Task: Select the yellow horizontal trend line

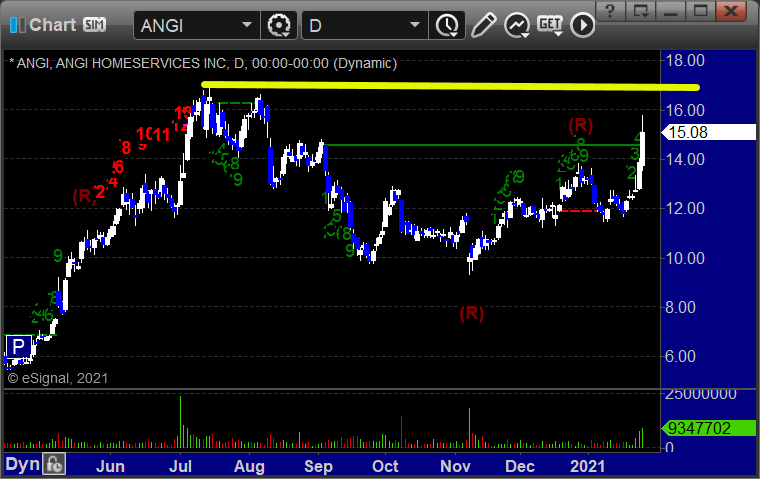Action: (x=451, y=86)
